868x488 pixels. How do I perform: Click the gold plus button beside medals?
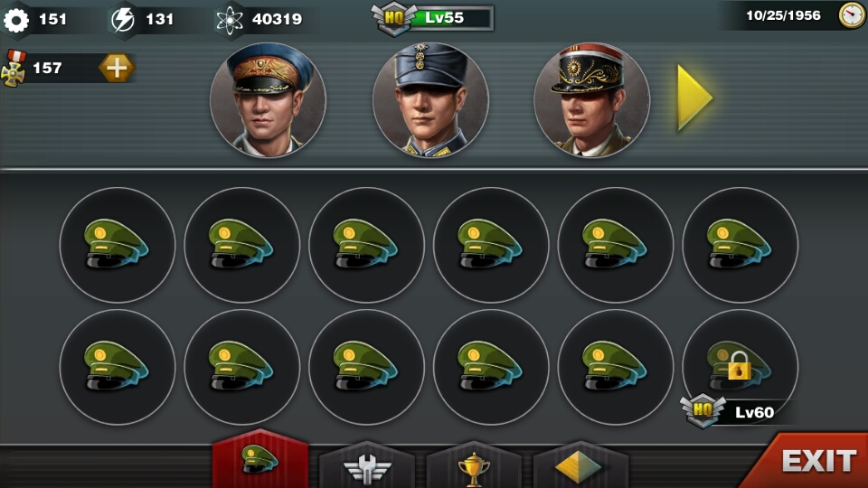tap(117, 68)
